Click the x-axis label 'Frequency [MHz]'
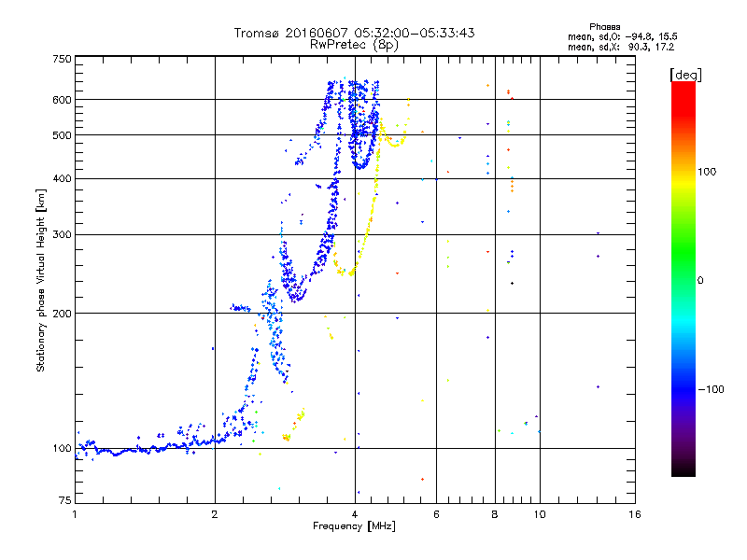 point(354,526)
